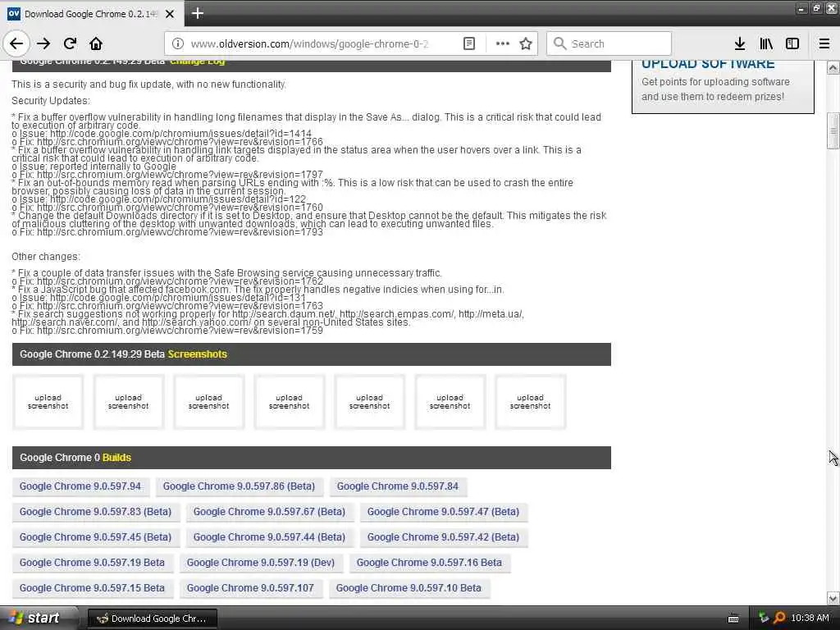
Task: Open the library icon
Action: pos(766,43)
